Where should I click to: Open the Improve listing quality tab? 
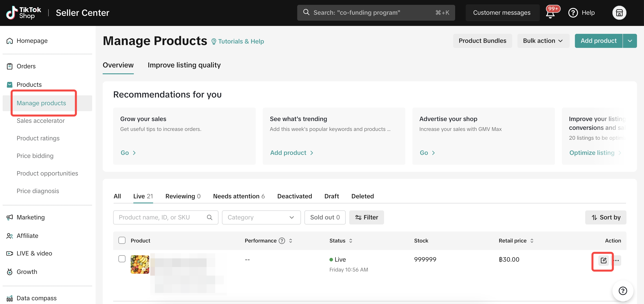184,65
